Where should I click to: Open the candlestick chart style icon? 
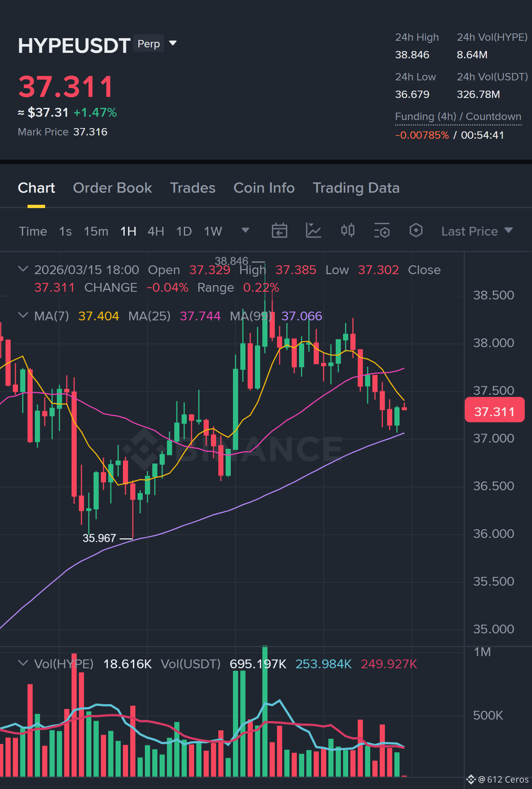coord(347,230)
